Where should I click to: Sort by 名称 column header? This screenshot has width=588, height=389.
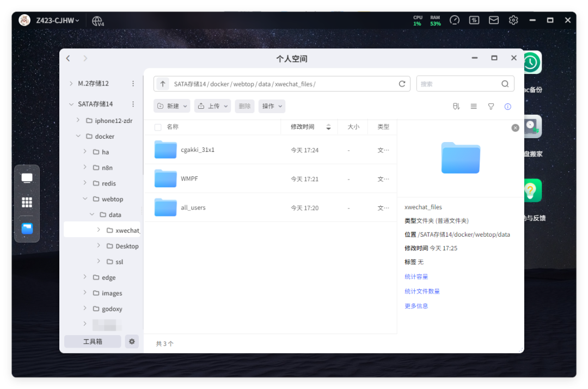point(173,127)
